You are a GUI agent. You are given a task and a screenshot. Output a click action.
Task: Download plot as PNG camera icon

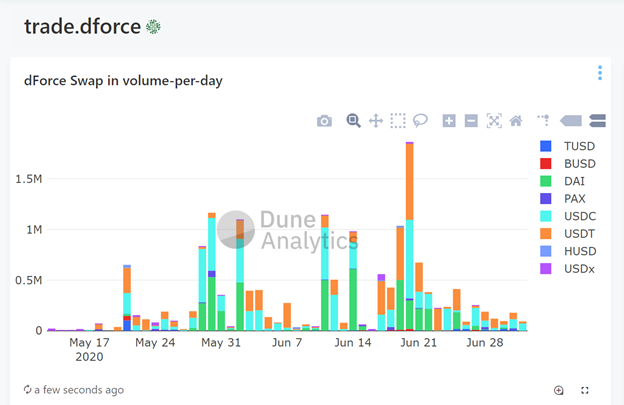click(324, 121)
